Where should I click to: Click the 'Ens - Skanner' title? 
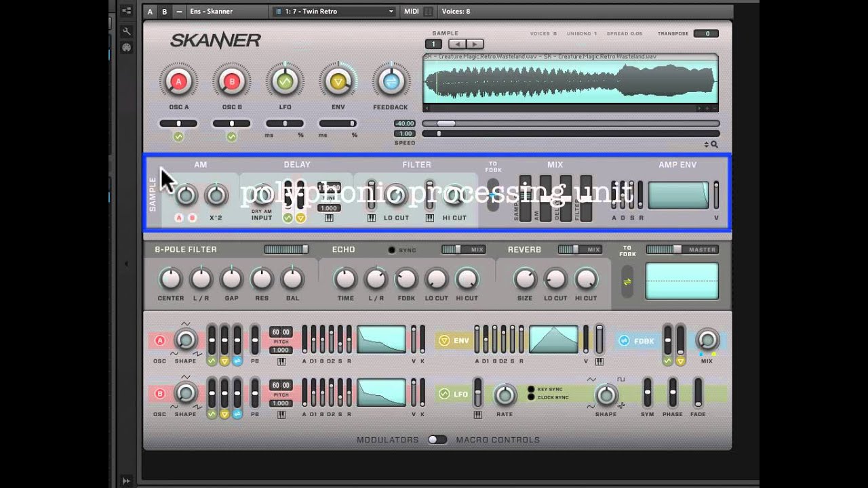(212, 12)
